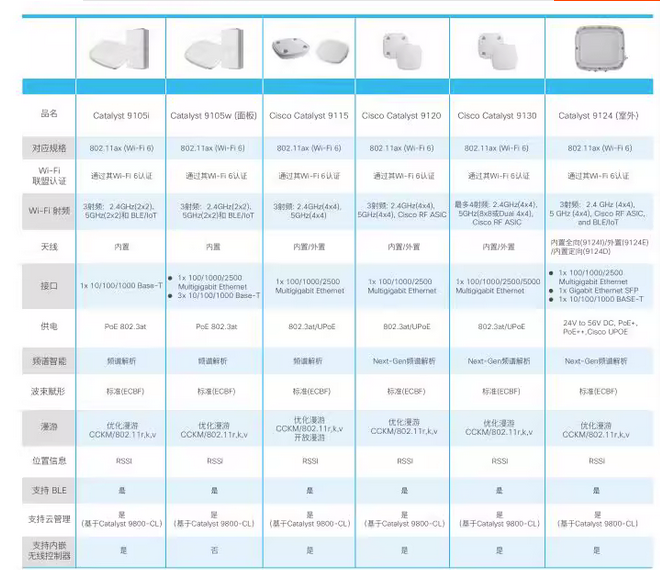Click '(基于Catalyst 9800-CL)' in the 9130 column
This screenshot has width=660, height=570.
click(499, 524)
